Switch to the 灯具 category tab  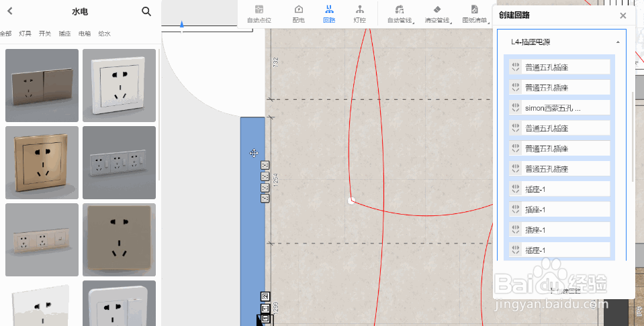point(25,34)
